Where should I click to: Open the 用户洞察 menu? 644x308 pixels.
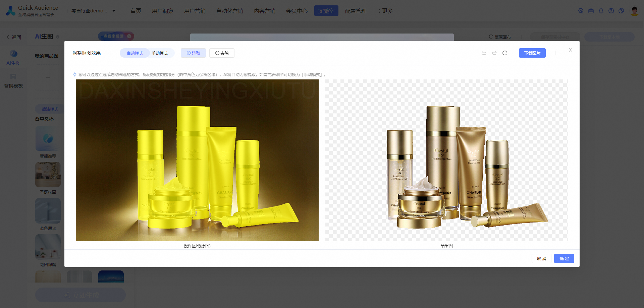coord(163,11)
